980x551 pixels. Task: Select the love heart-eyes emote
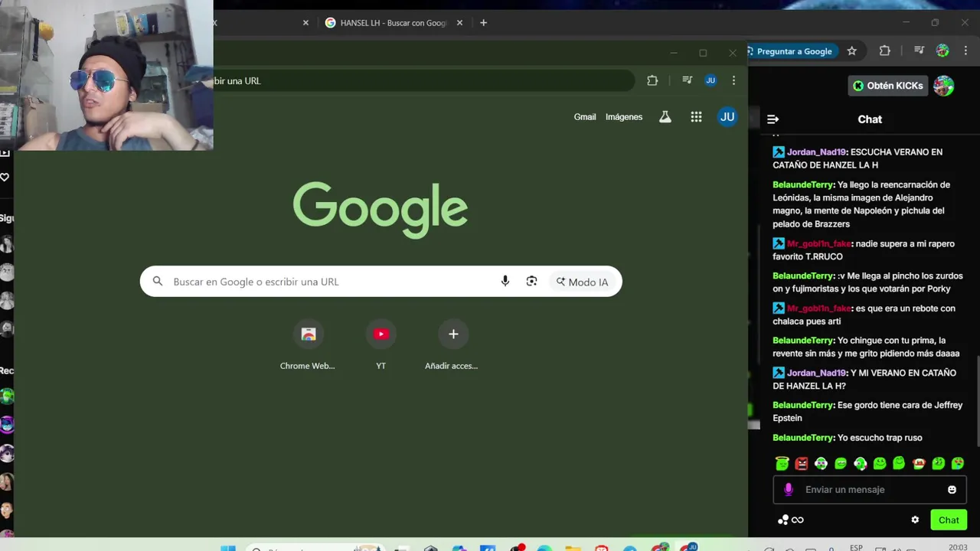tap(958, 463)
